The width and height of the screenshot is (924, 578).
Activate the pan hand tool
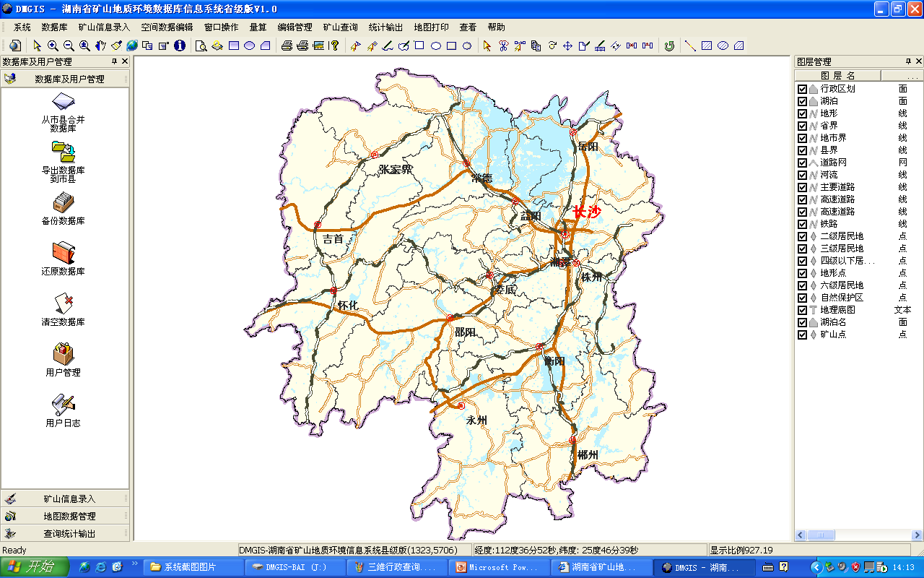[100, 46]
